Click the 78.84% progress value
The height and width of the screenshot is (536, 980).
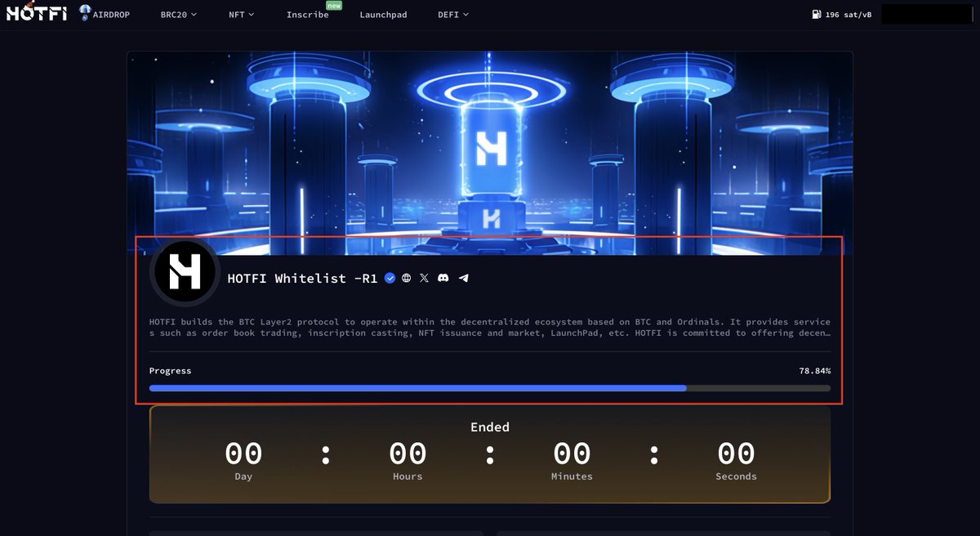tap(814, 371)
